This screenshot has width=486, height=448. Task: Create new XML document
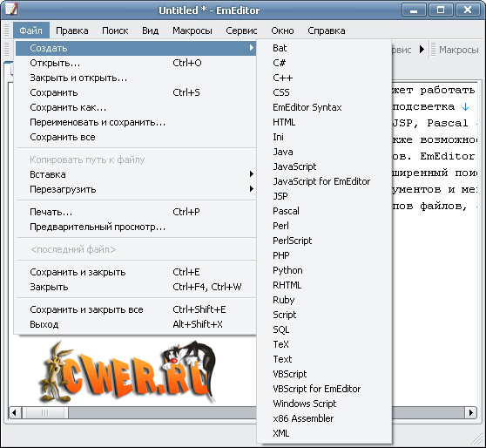point(324,433)
